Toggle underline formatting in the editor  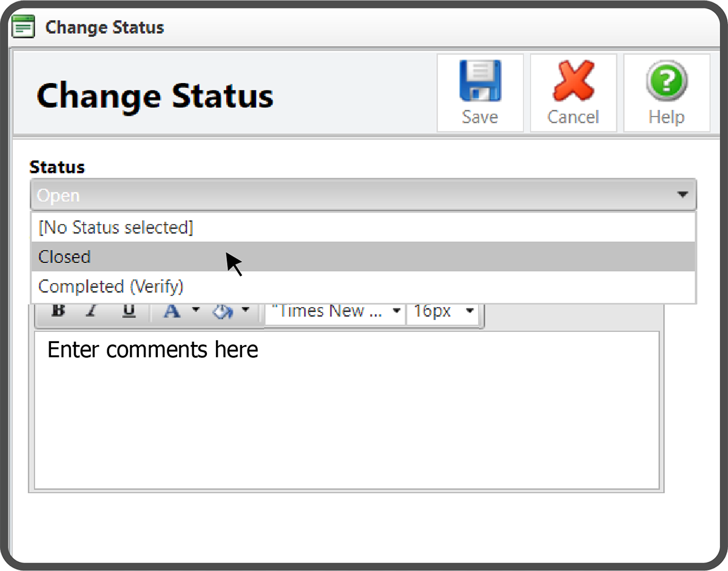point(127,310)
